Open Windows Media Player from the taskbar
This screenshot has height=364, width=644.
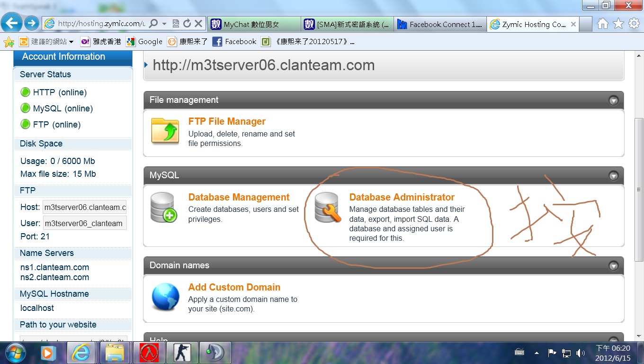point(48,353)
